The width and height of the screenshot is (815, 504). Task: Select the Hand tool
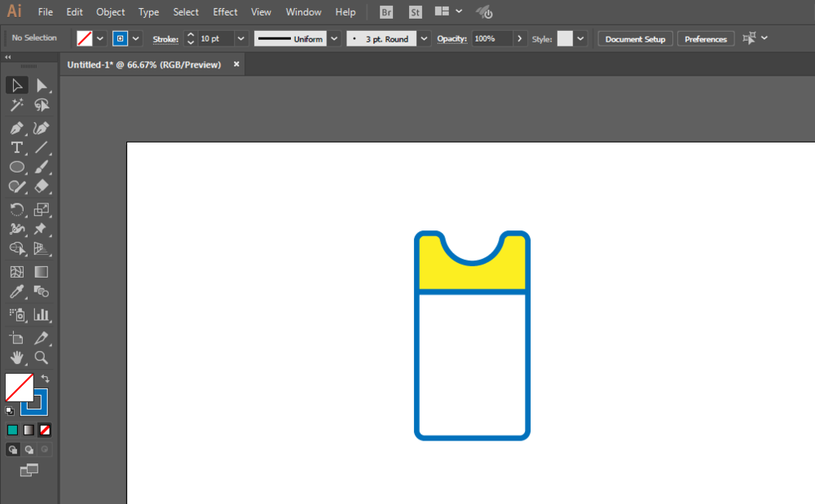tap(16, 357)
